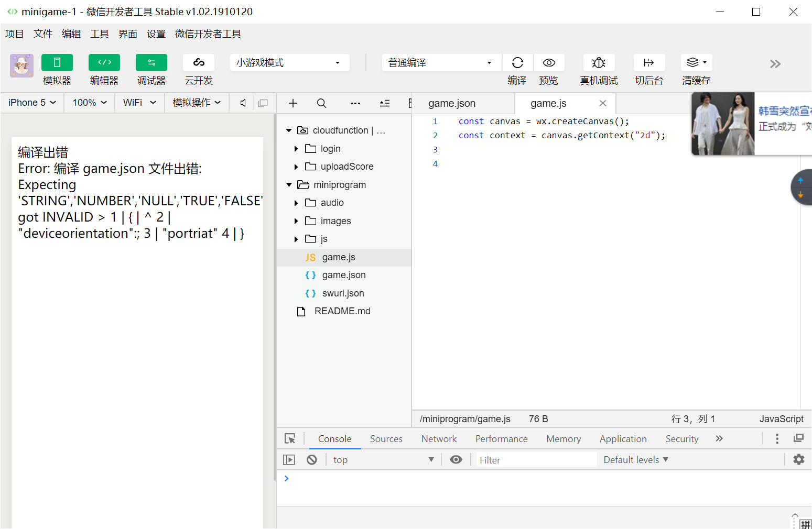Click the cloud development icon

(199, 63)
